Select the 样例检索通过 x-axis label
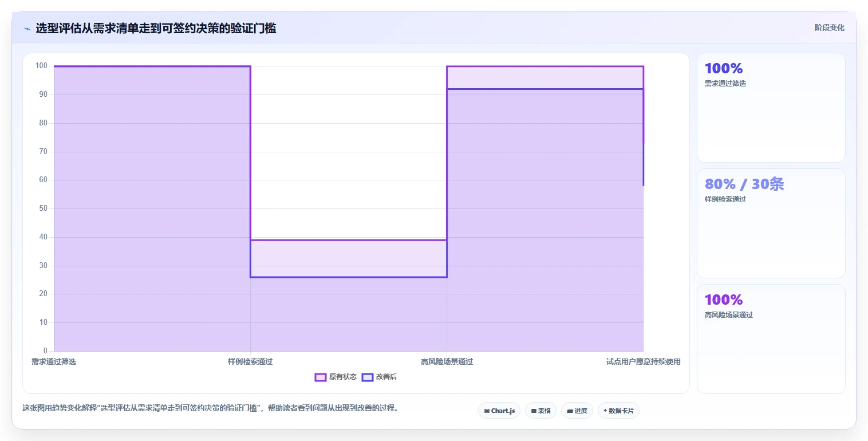 [250, 361]
